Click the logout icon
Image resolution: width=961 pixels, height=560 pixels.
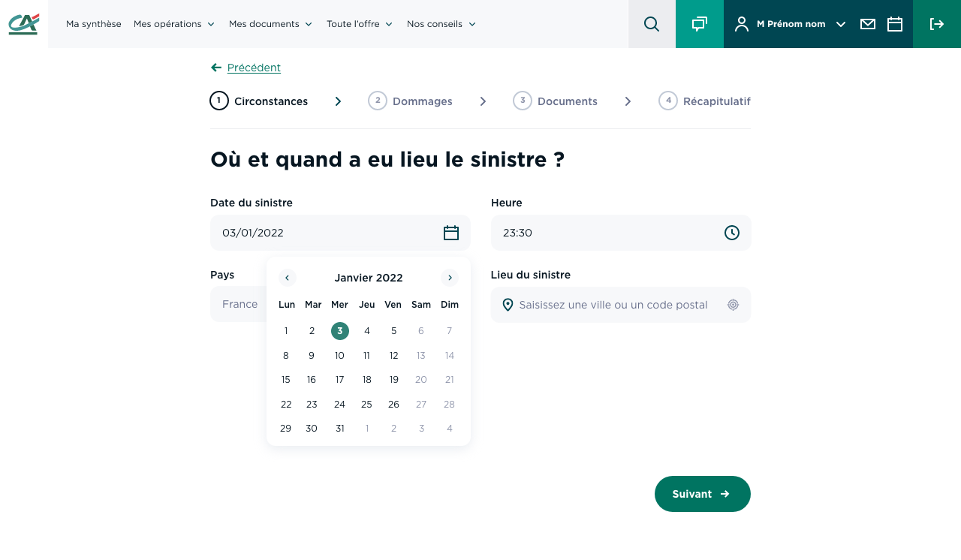pos(937,24)
